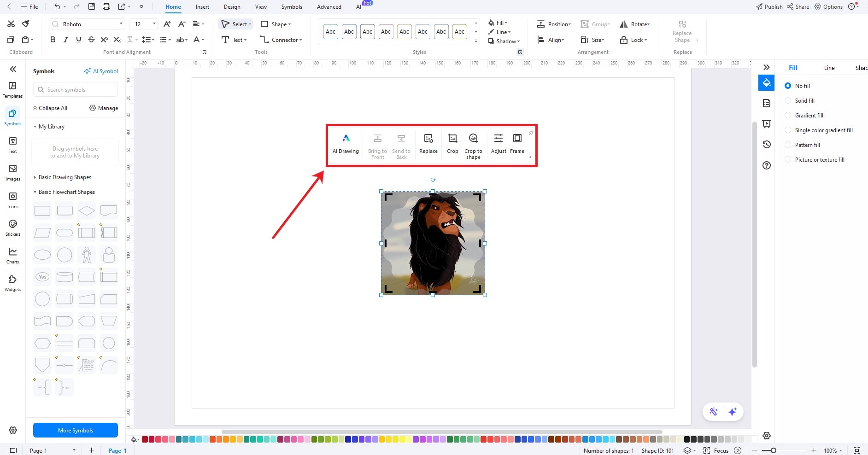868x455 pixels.
Task: Click Collapse All in Symbols panel
Action: tap(50, 108)
